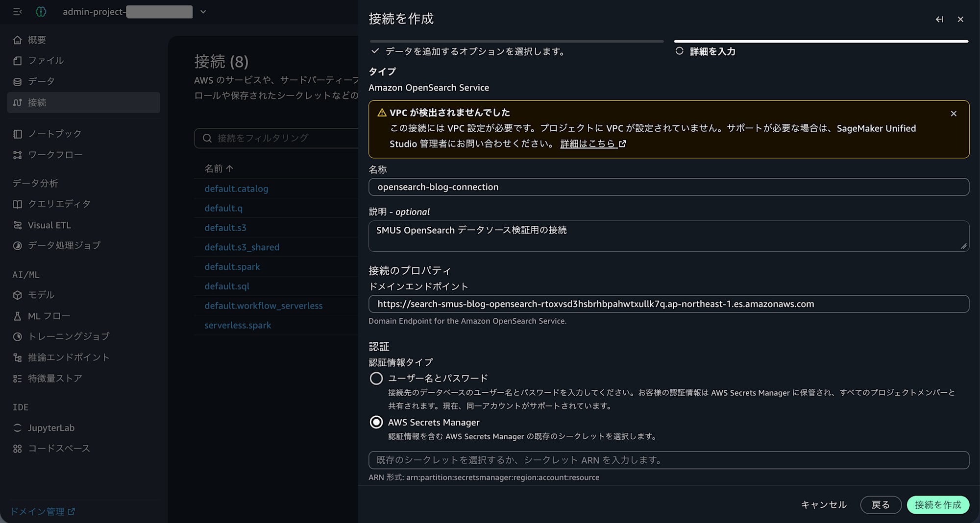Open the ファイル file icon in sidebar

(x=18, y=61)
